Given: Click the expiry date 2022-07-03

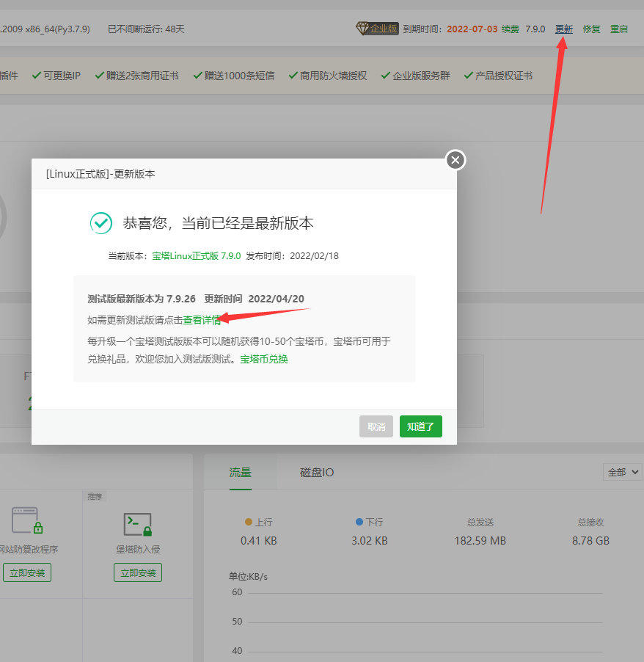Looking at the screenshot, I should pos(472,29).
